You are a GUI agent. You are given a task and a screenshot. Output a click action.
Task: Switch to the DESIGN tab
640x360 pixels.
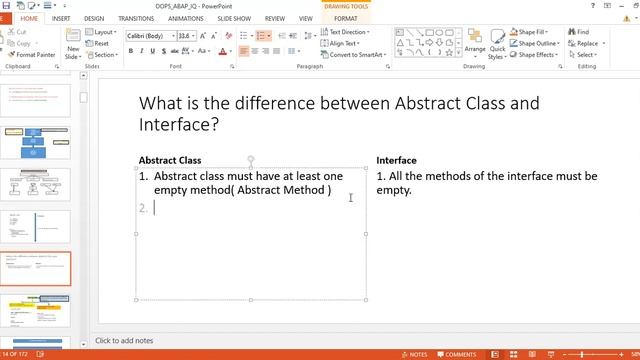(94, 18)
